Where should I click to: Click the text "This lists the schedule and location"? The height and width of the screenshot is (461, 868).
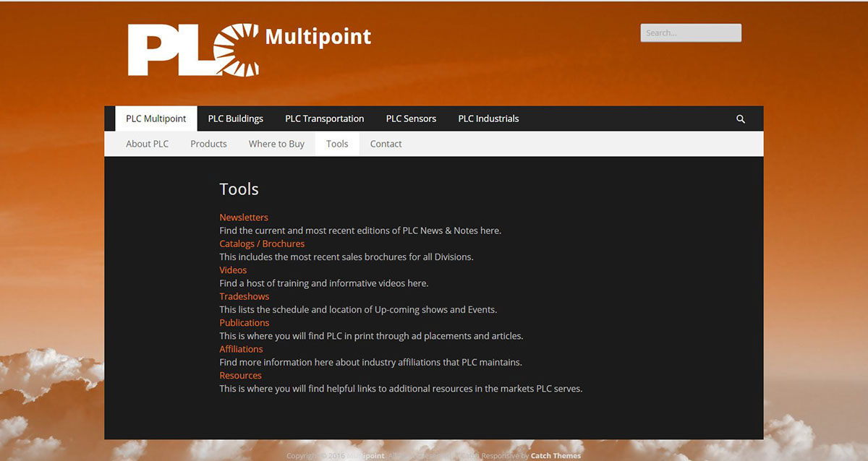tap(296, 309)
